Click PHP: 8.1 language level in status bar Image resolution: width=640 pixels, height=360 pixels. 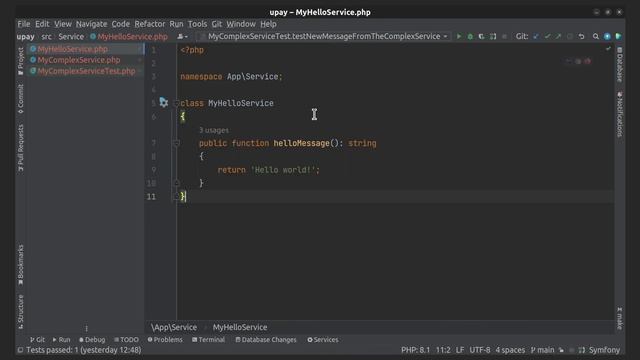416,350
